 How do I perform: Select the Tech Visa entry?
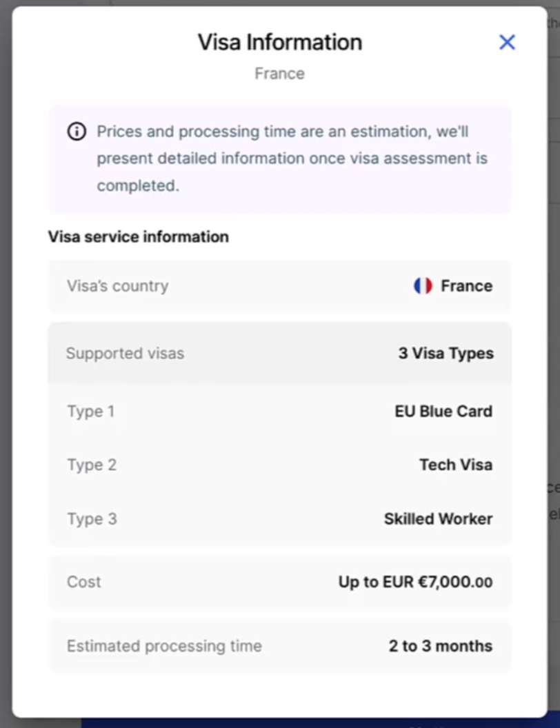[456, 465]
